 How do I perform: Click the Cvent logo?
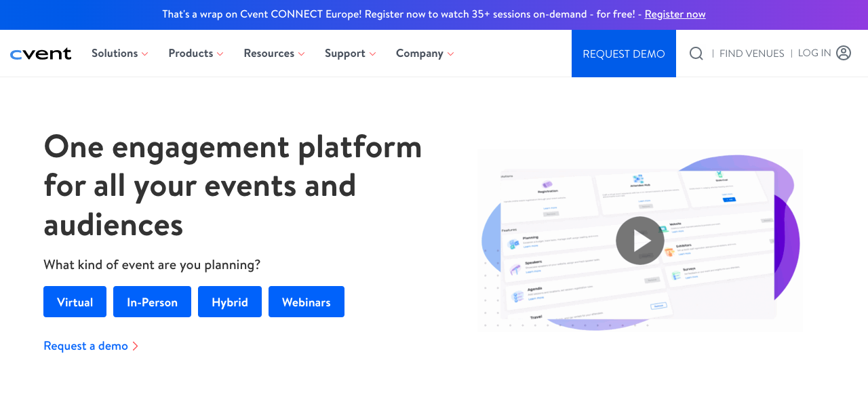41,54
